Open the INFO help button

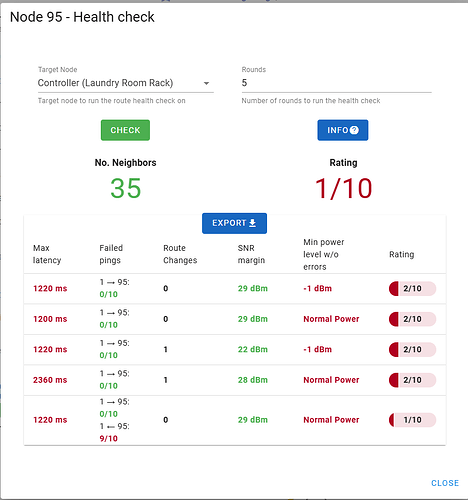(343, 130)
